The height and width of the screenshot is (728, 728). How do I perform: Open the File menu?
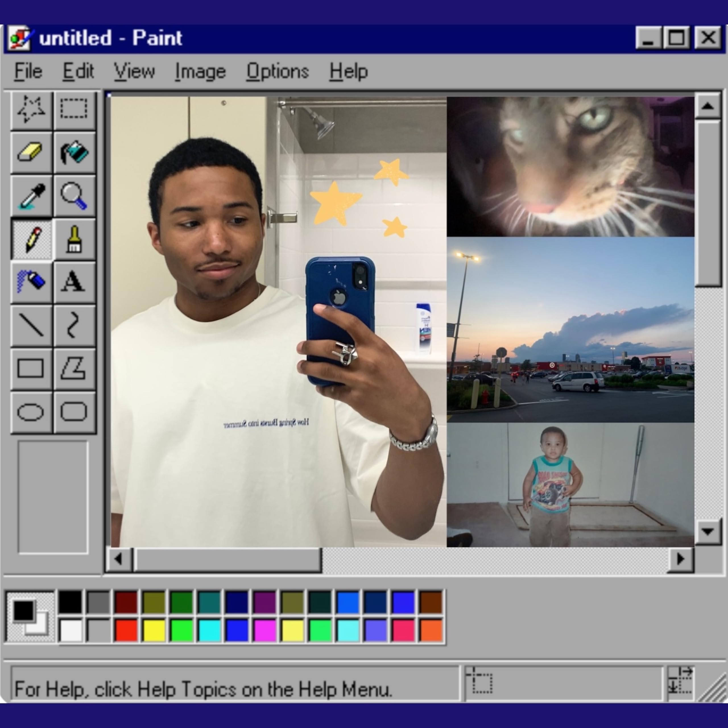click(x=28, y=71)
